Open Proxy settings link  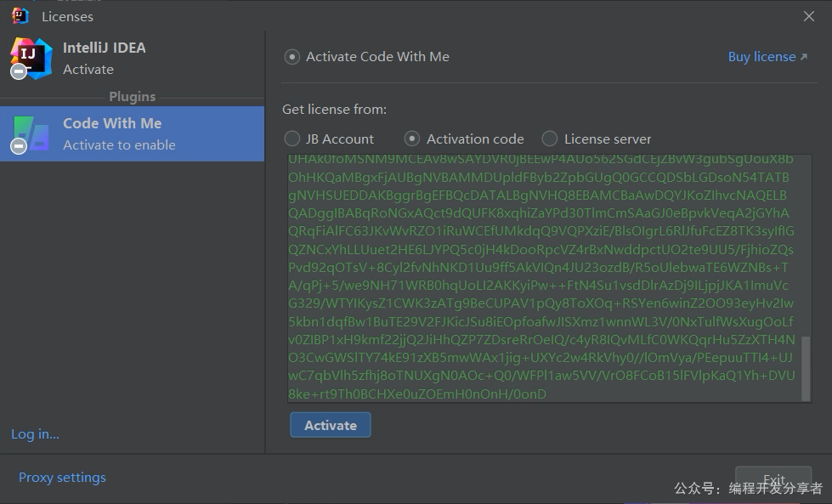pyautogui.click(x=62, y=478)
